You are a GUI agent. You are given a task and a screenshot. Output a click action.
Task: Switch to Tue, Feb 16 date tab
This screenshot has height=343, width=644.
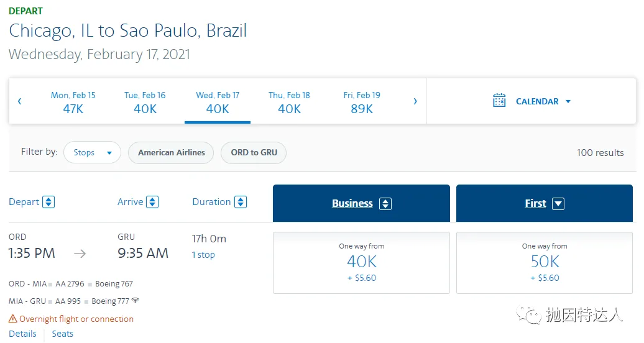tap(145, 102)
